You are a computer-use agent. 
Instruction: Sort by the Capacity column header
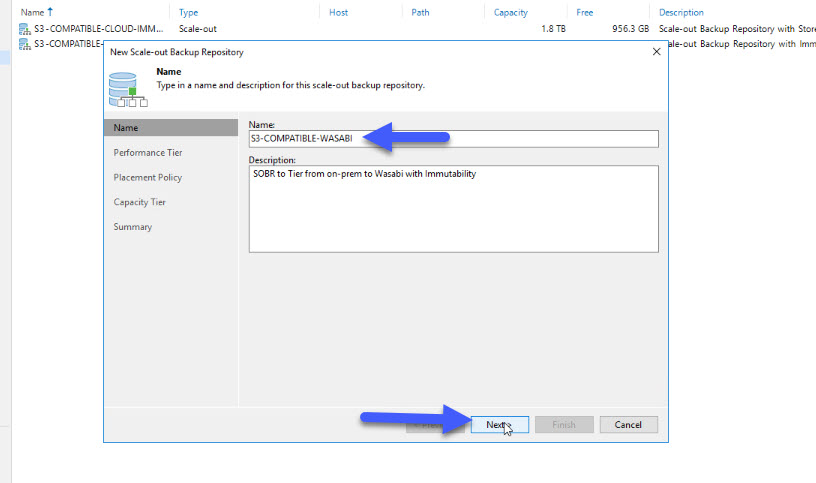click(x=511, y=12)
